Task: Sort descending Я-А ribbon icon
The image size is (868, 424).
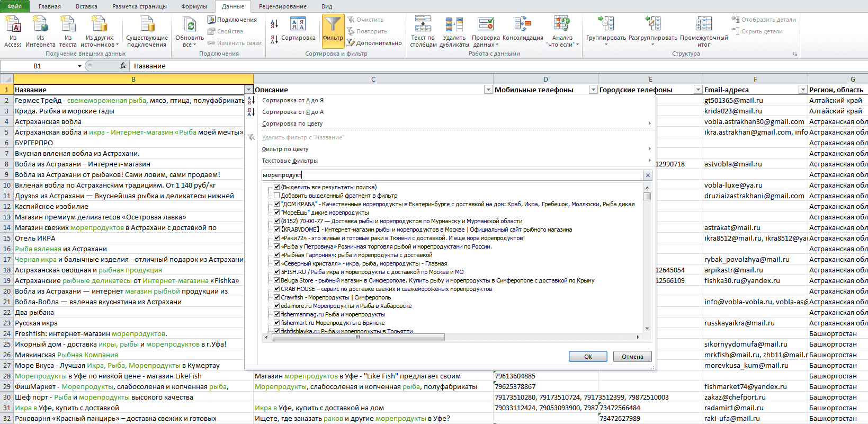Action: pos(274,39)
